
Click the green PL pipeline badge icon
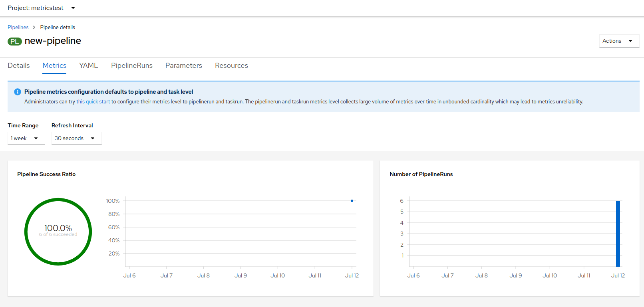pyautogui.click(x=14, y=42)
